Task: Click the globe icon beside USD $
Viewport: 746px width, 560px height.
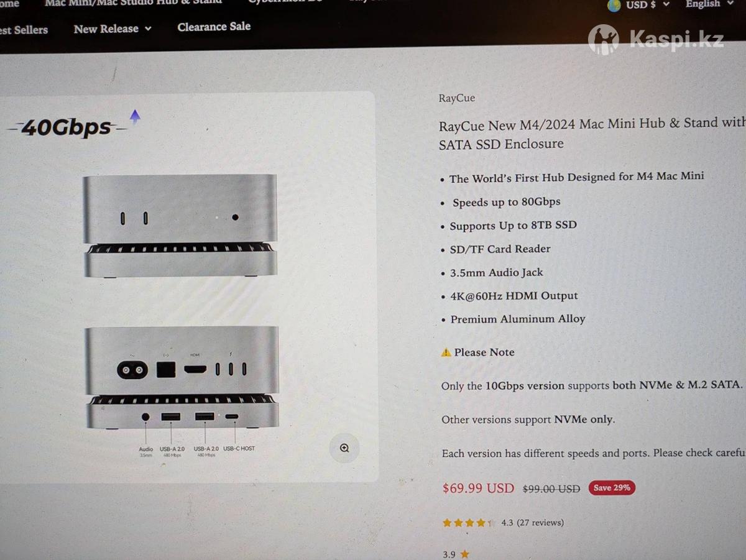Action: point(614,5)
